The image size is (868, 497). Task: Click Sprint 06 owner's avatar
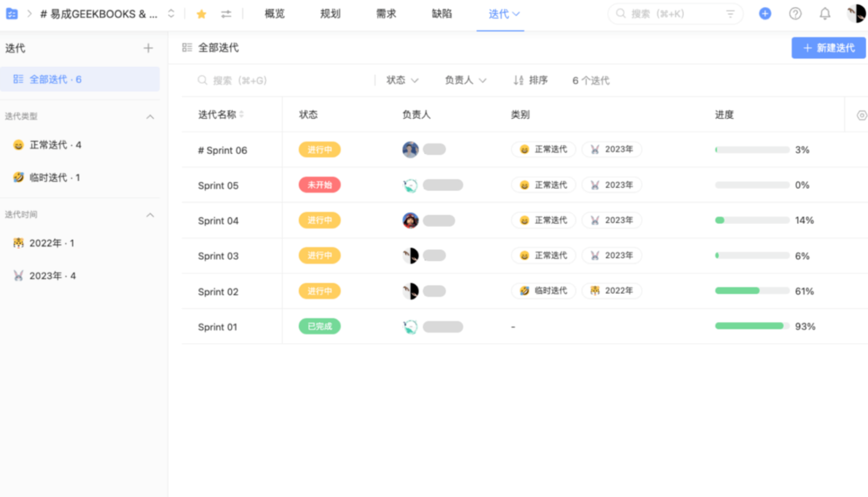click(x=410, y=149)
